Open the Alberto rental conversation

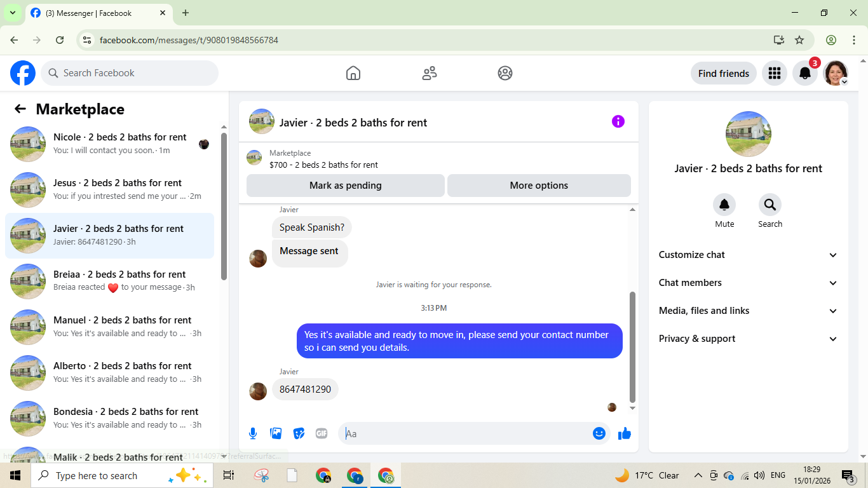coord(109,373)
